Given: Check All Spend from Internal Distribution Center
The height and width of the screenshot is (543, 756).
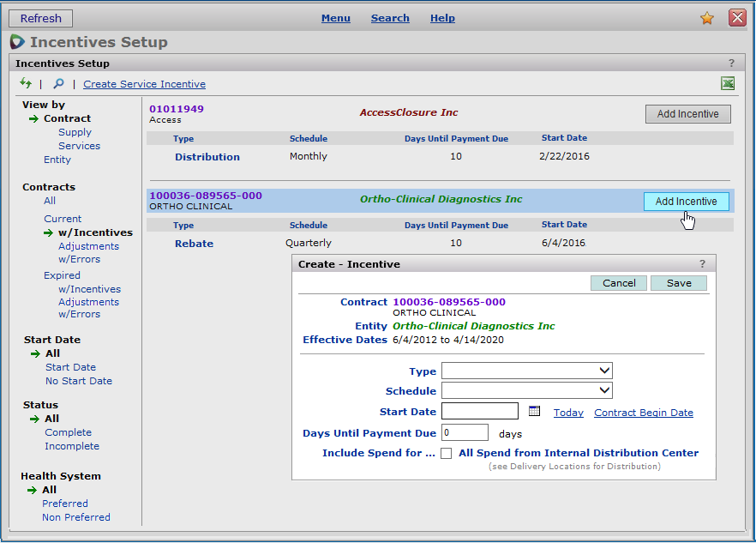Looking at the screenshot, I should pyautogui.click(x=447, y=454).
